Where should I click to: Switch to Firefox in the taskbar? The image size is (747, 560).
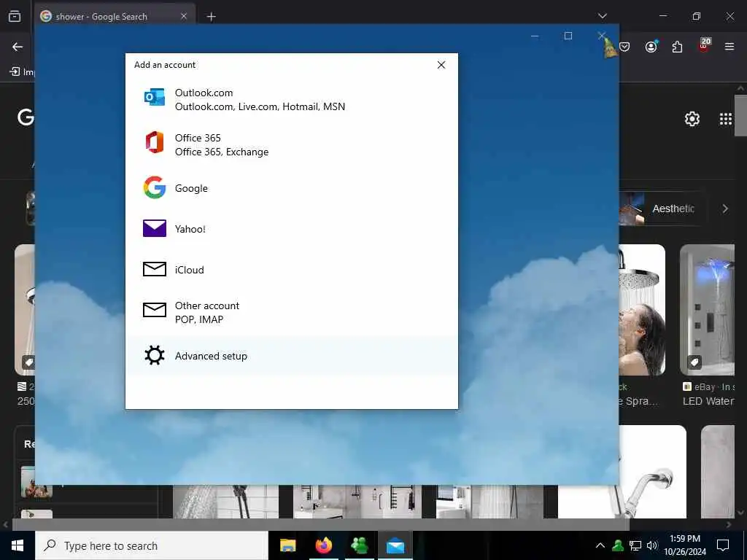[323, 545]
